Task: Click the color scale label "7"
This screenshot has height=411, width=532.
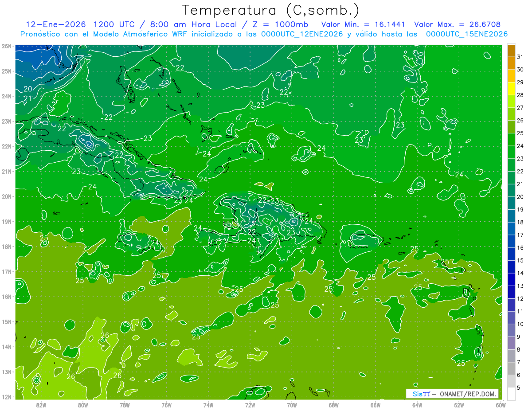Action: (x=518, y=362)
